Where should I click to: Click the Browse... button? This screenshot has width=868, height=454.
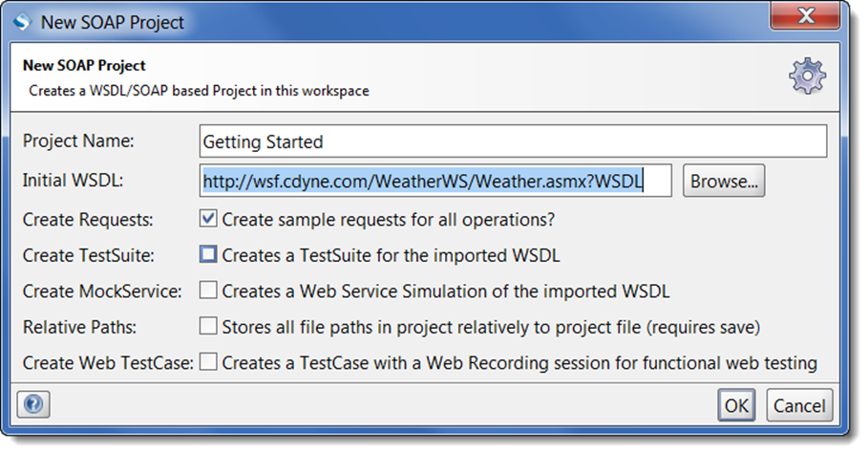(x=724, y=181)
